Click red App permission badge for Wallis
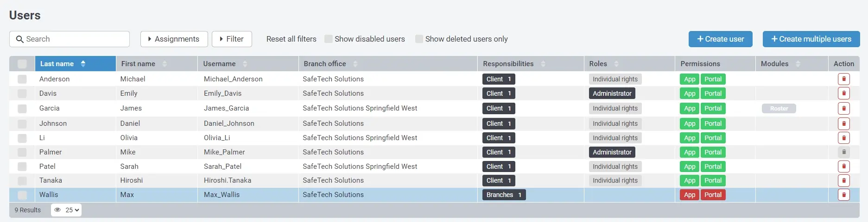This screenshot has height=222, width=868. (x=689, y=195)
